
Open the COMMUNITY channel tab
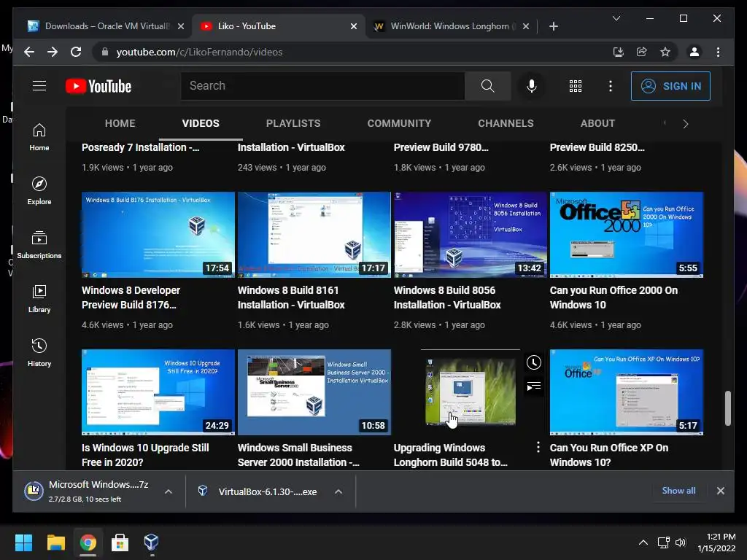click(x=399, y=123)
